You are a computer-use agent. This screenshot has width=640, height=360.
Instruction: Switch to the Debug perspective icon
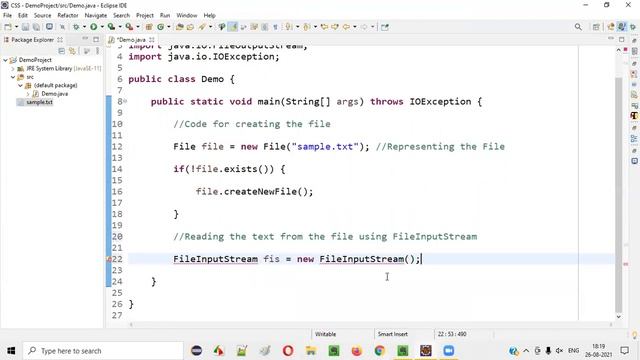click(x=632, y=27)
